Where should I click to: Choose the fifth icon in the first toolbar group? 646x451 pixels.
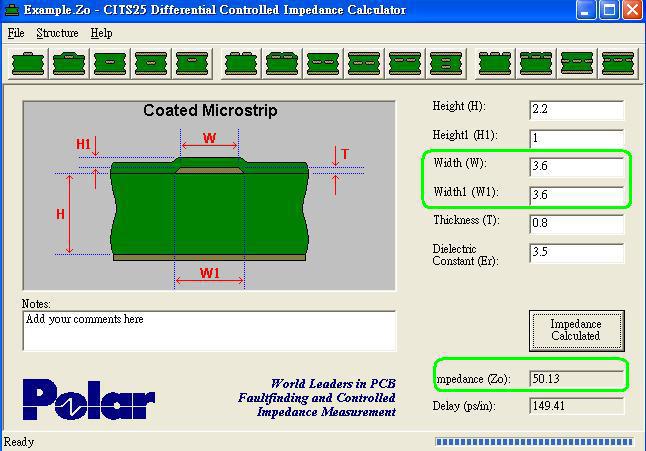pyautogui.click(x=193, y=64)
